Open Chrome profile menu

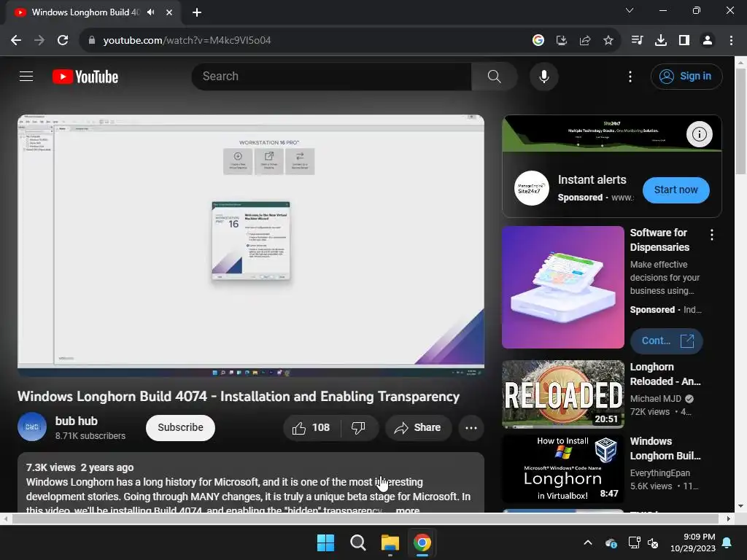707,40
